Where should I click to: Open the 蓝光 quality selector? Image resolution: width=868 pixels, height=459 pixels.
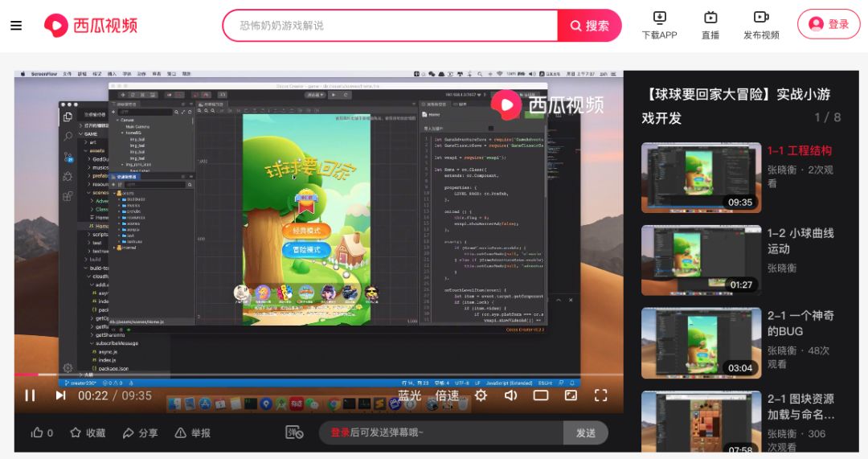pyautogui.click(x=410, y=395)
